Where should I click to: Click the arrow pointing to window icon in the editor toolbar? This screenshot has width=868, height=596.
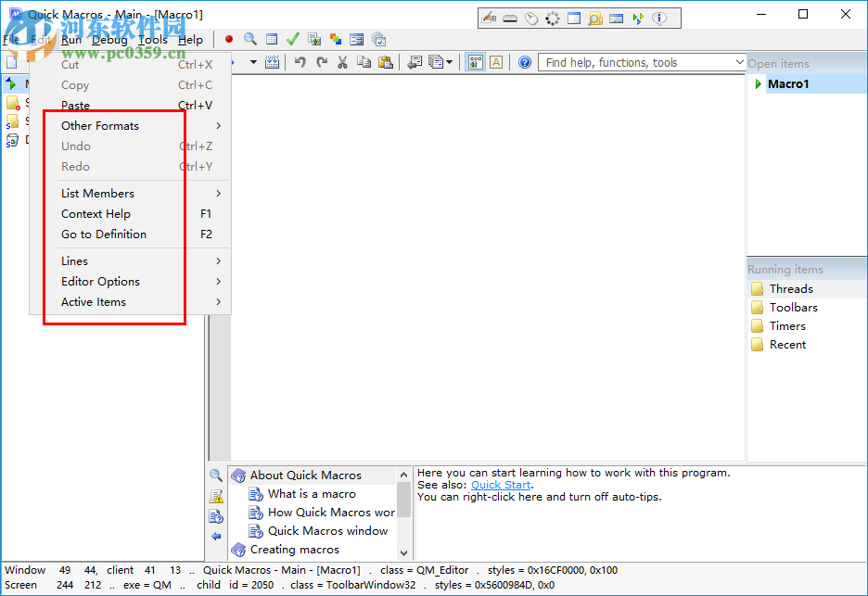coord(415,62)
